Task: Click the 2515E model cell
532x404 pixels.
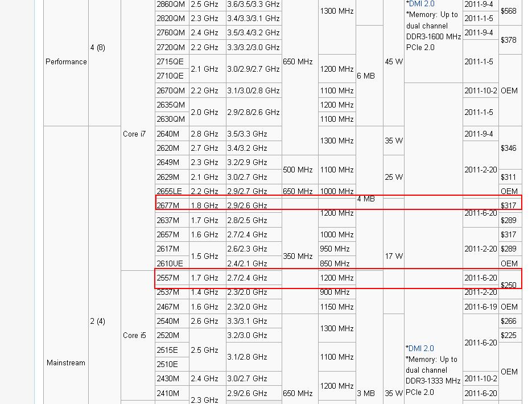Action: (172, 350)
